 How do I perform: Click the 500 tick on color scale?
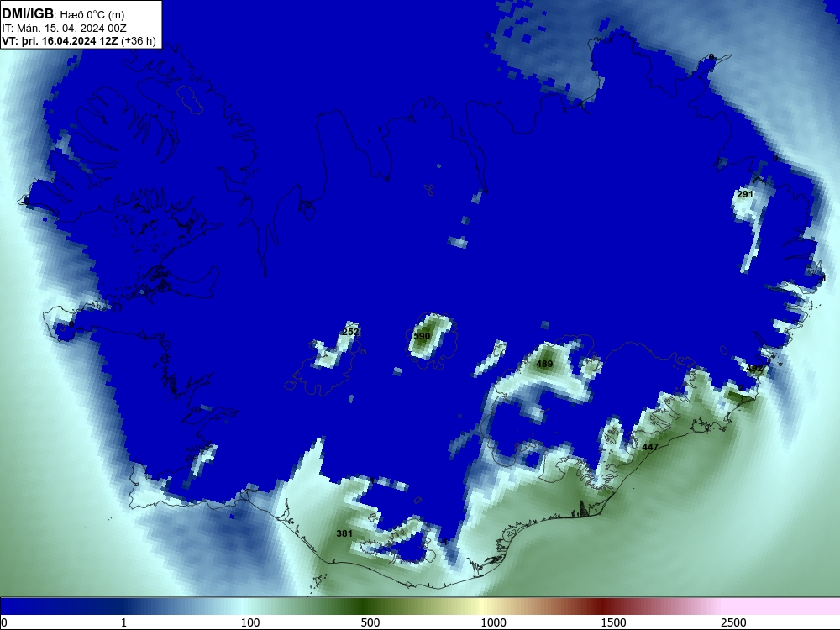click(370, 622)
